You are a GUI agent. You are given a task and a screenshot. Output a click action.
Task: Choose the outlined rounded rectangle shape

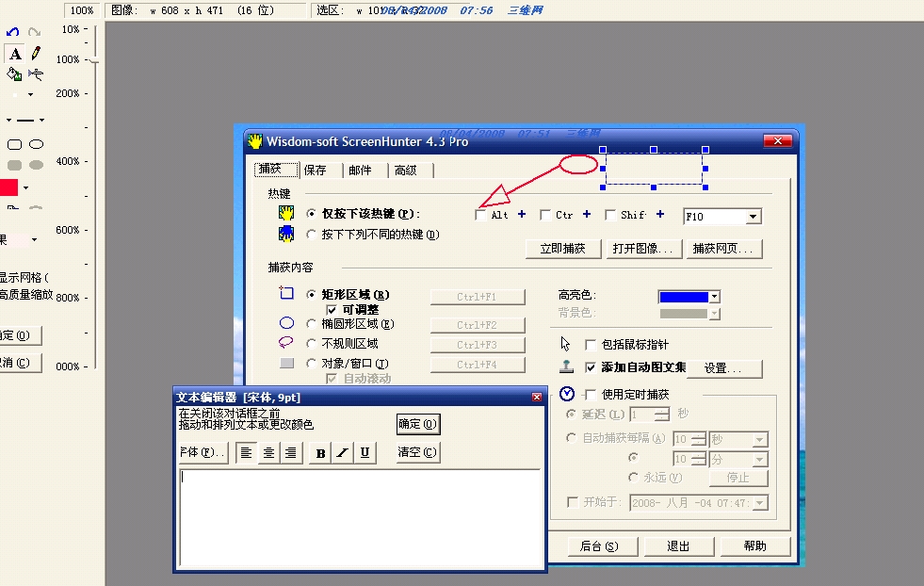(x=15, y=144)
